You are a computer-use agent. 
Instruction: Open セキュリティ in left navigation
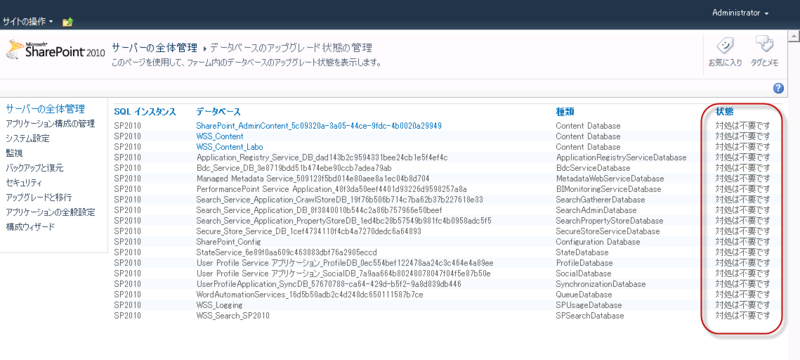pos(23,183)
